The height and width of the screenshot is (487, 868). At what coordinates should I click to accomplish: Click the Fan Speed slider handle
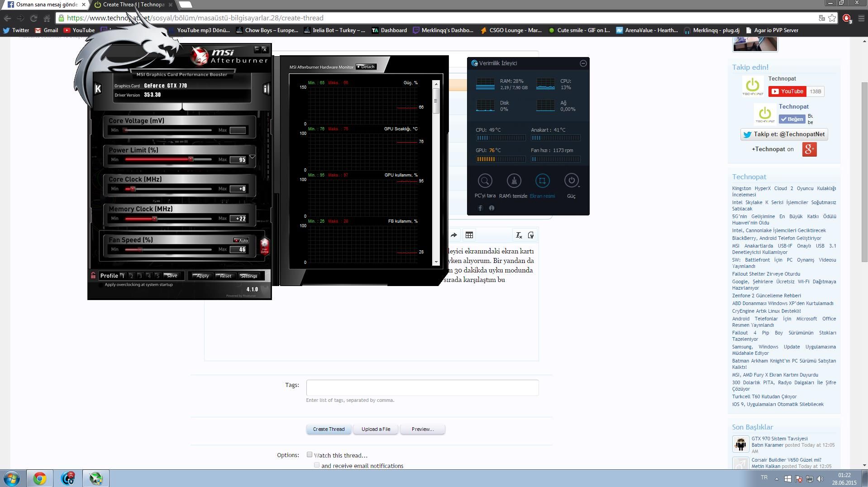[139, 249]
